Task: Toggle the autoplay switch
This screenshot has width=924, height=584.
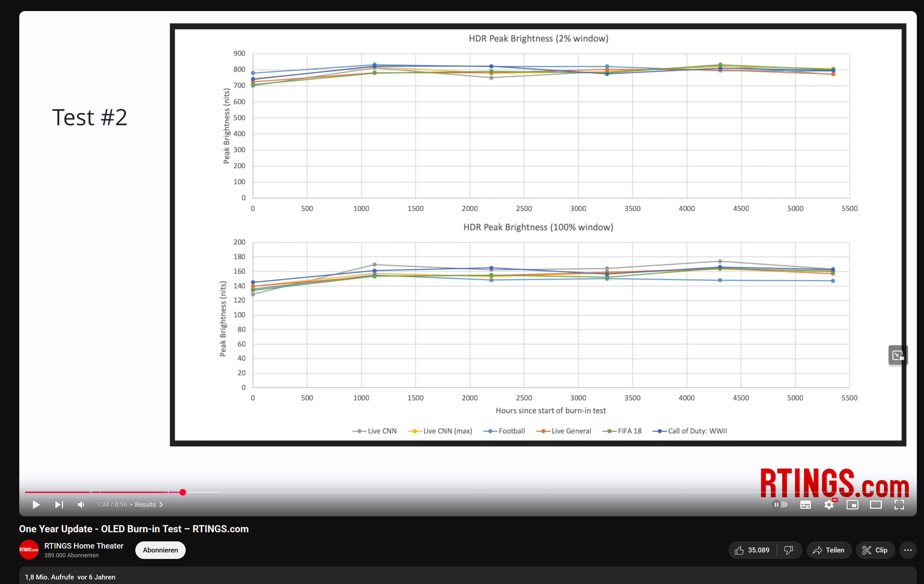Action: coord(780,505)
